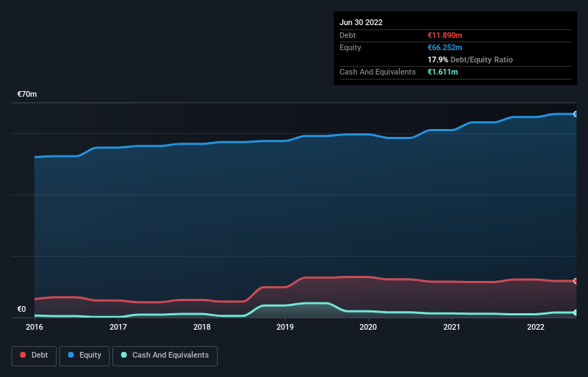
Task: Click the 2016 x-axis label
Action: (34, 327)
